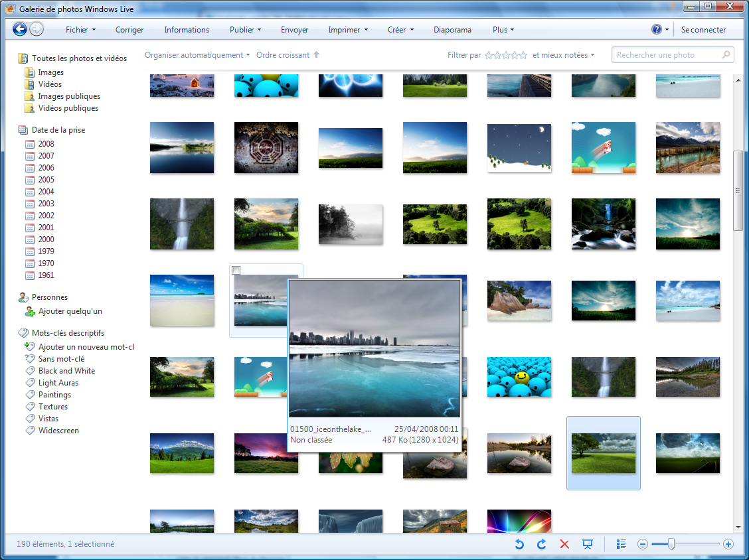Click the thumbnail size zoom slider
This screenshot has height=560, width=749.
point(671,544)
